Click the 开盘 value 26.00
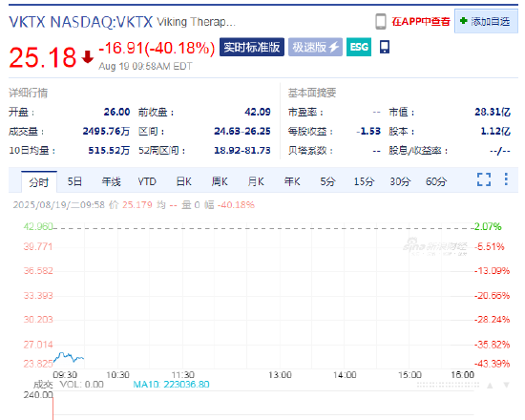This screenshot has width=525, height=420. point(116,112)
